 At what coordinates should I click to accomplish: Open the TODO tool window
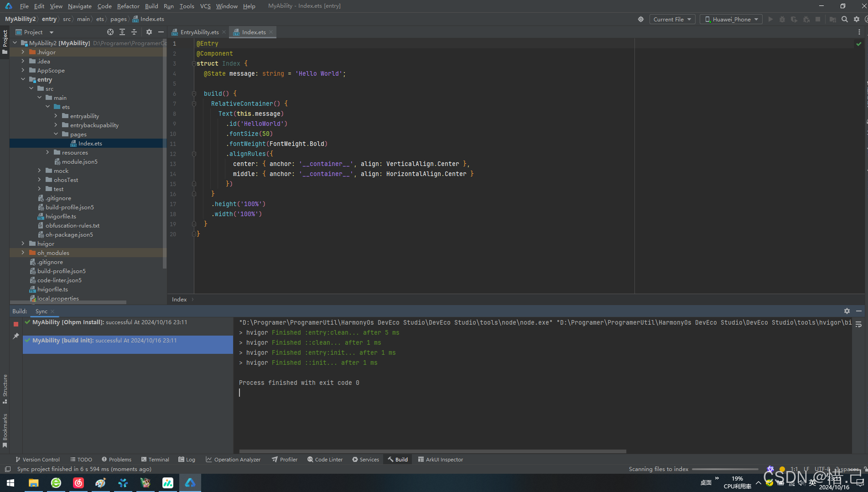(x=81, y=459)
